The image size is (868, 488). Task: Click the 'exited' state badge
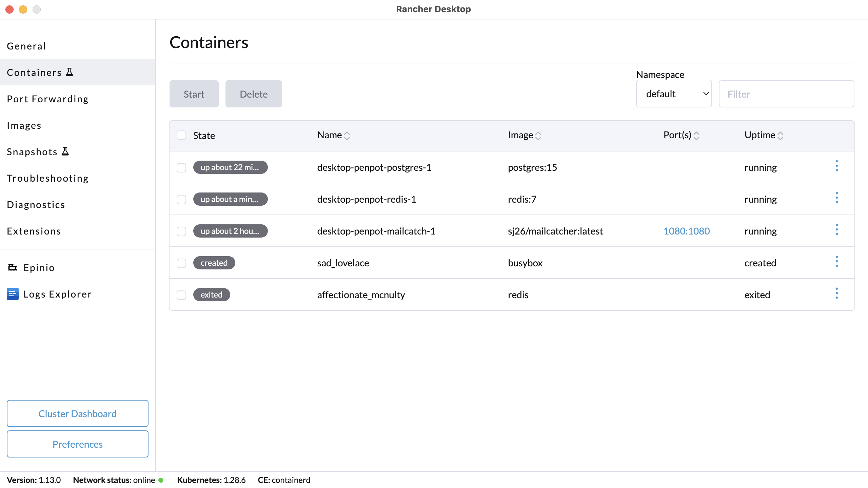click(x=212, y=295)
